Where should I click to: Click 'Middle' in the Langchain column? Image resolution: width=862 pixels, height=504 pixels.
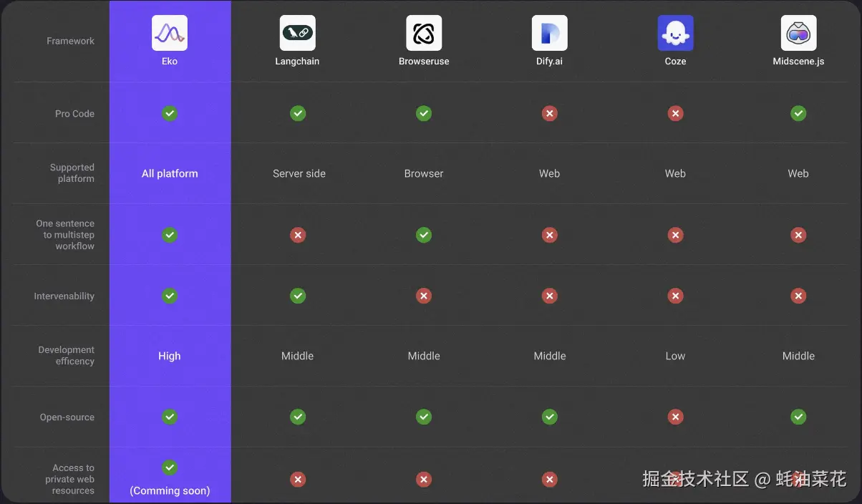click(298, 356)
